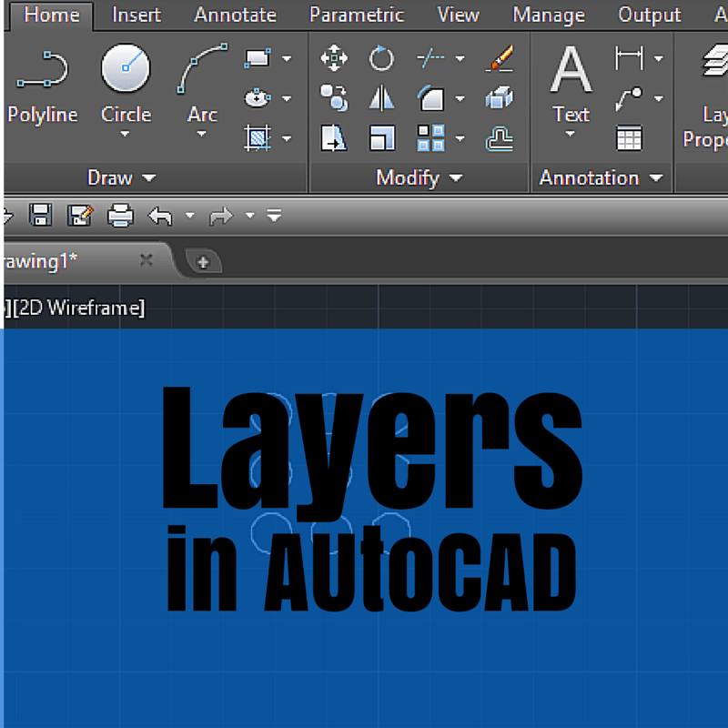Viewport: 728px width, 728px height.
Task: Activate the Explode tool
Action: [500, 98]
